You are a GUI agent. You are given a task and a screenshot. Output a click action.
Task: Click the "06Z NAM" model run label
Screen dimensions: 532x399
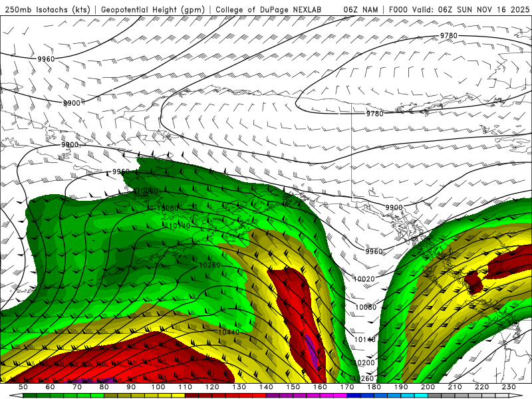(360, 9)
